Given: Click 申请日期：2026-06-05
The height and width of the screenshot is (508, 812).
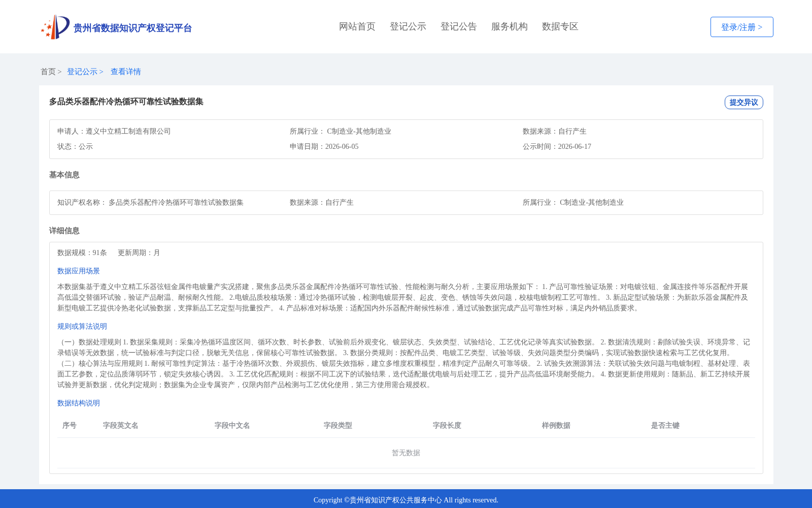Looking at the screenshot, I should [x=324, y=146].
